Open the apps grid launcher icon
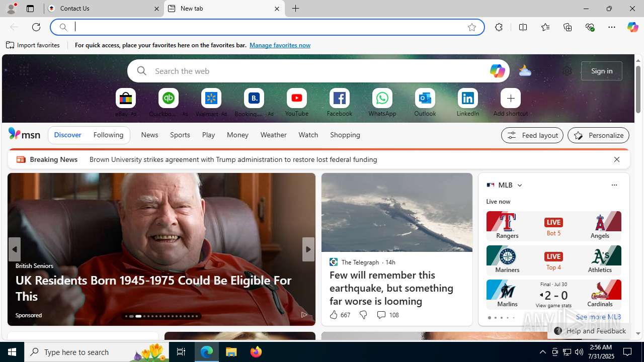This screenshot has height=362, width=644. click(x=24, y=71)
